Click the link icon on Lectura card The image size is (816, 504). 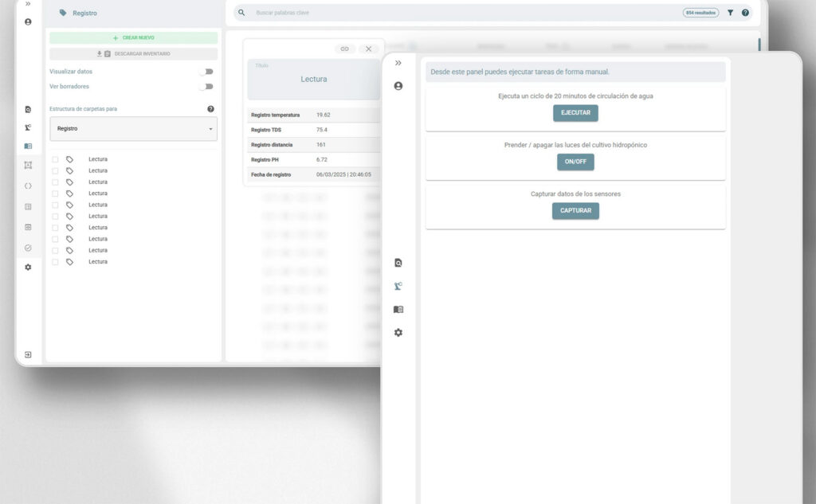coord(344,49)
